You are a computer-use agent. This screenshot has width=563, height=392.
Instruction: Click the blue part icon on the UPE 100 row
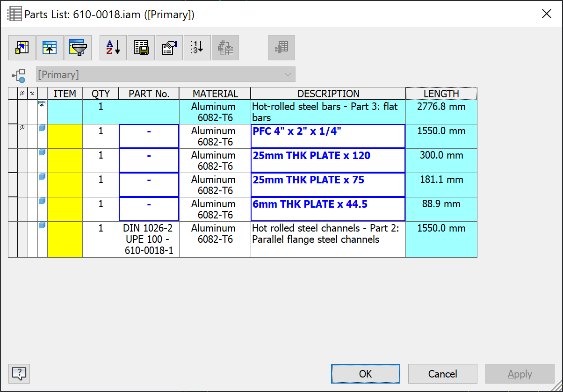(42, 225)
